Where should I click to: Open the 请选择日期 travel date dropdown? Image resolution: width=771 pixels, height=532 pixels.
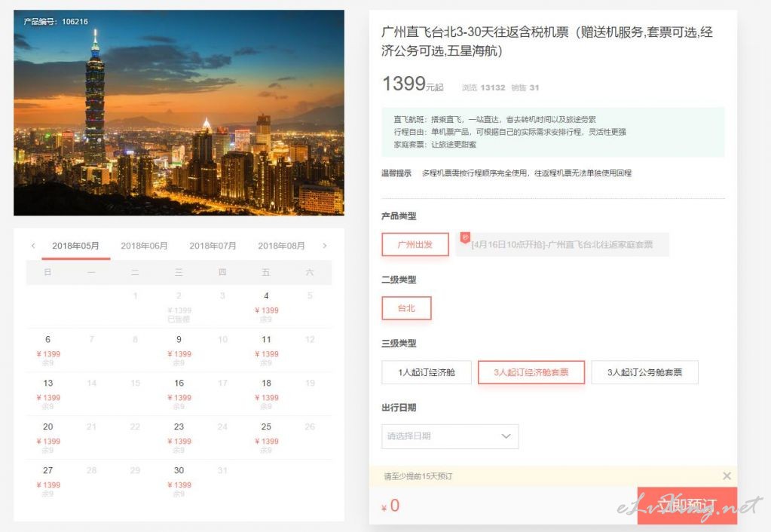click(450, 436)
